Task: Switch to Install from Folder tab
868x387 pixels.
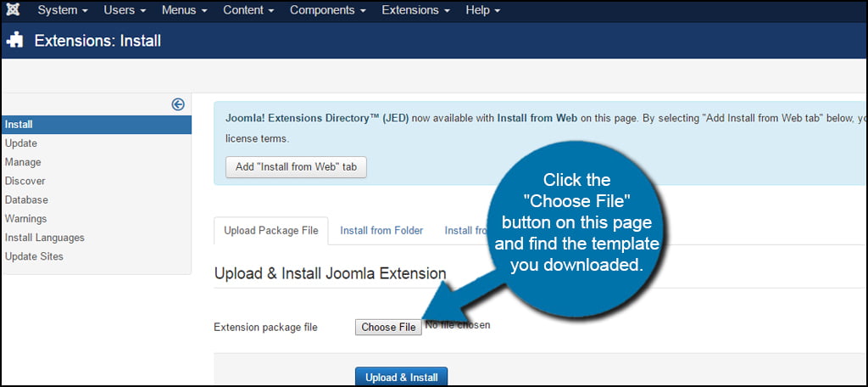Action: coord(381,231)
